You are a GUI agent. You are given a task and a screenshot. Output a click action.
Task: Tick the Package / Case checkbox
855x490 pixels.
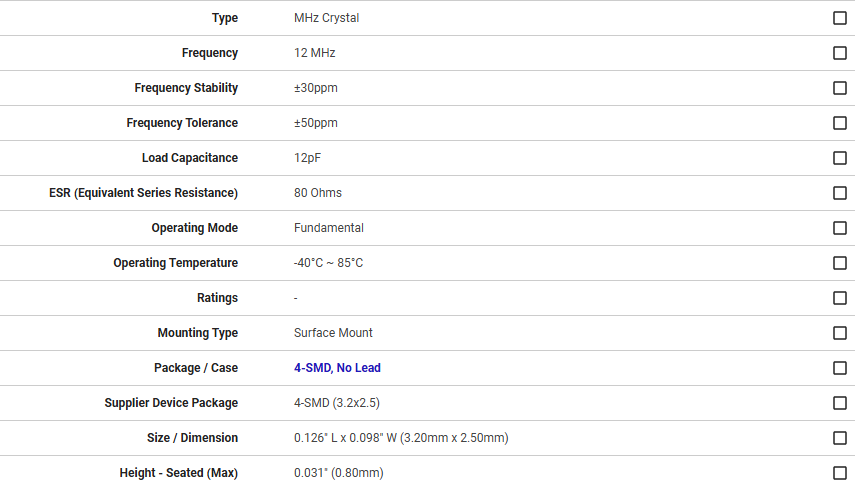coord(840,368)
